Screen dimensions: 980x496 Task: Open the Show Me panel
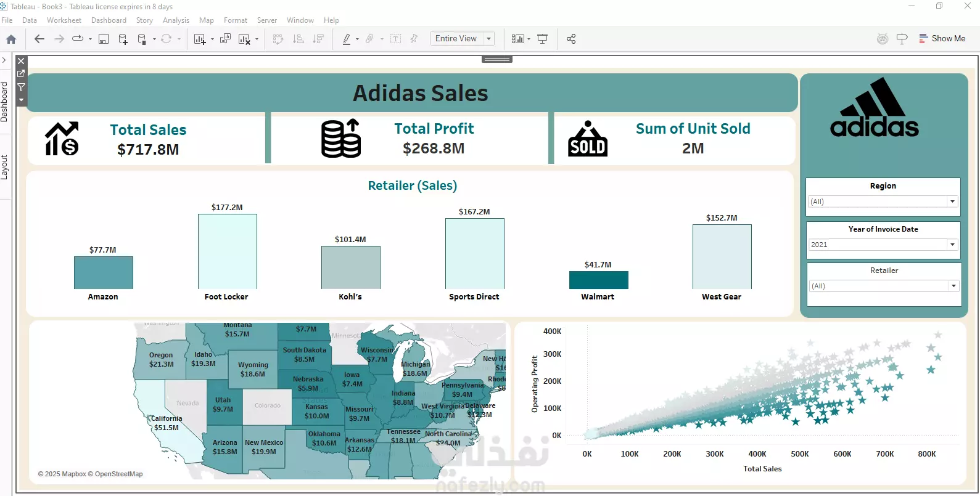pyautogui.click(x=942, y=38)
